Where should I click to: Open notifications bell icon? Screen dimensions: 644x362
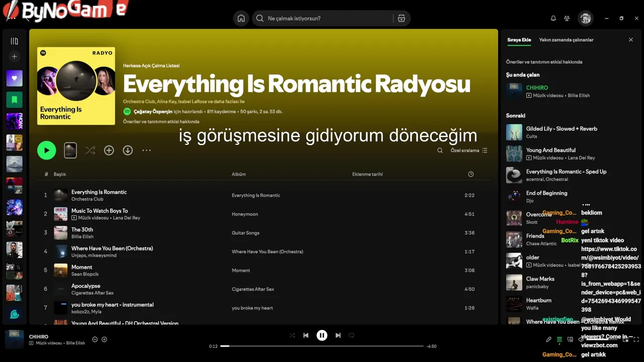coord(553,19)
